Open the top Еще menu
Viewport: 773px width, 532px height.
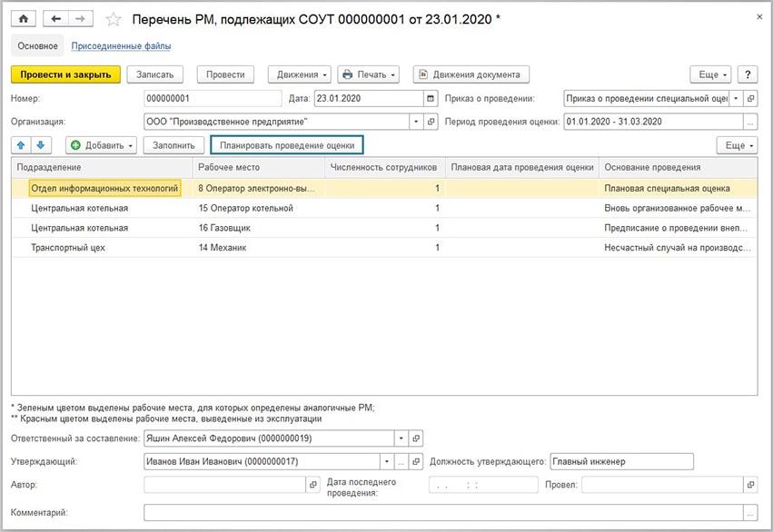(x=710, y=74)
